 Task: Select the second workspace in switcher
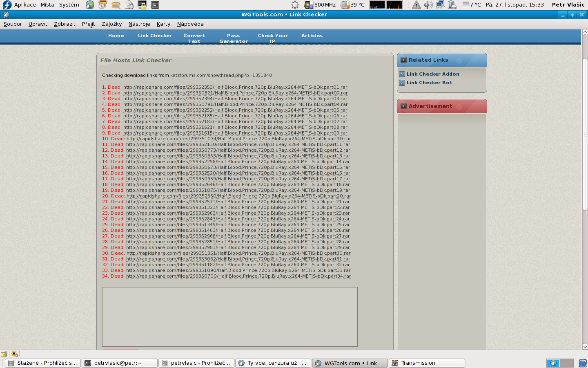tap(567, 363)
